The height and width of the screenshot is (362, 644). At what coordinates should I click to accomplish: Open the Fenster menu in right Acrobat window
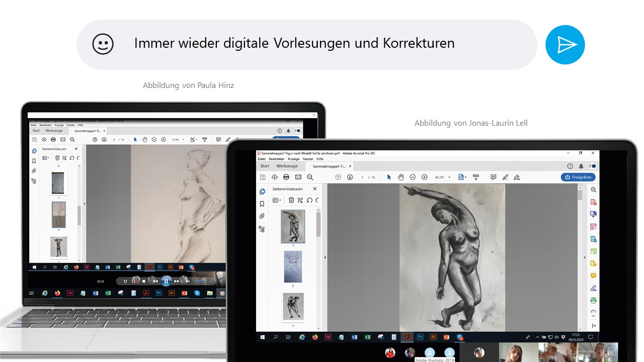(x=309, y=159)
